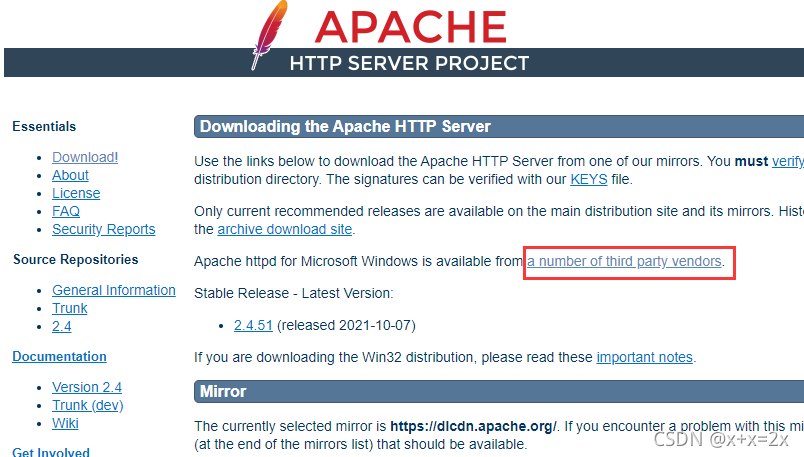Click the verify link
This screenshot has width=804, height=457.
click(788, 162)
